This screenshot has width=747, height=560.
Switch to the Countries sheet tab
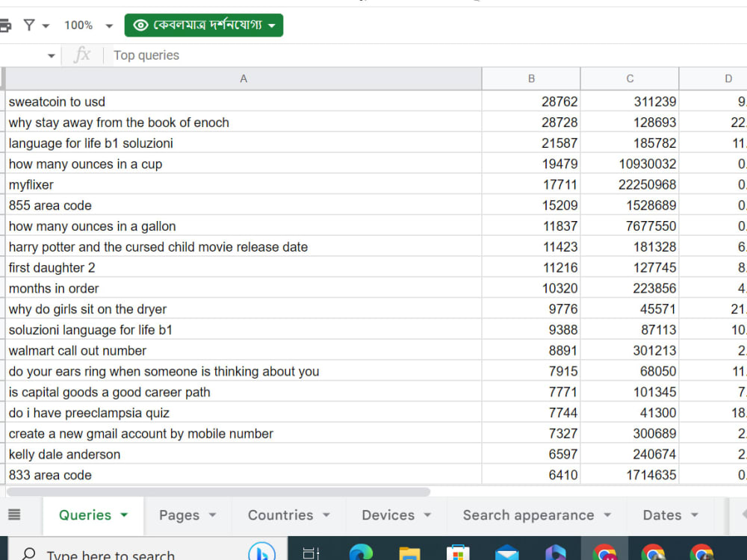click(281, 515)
